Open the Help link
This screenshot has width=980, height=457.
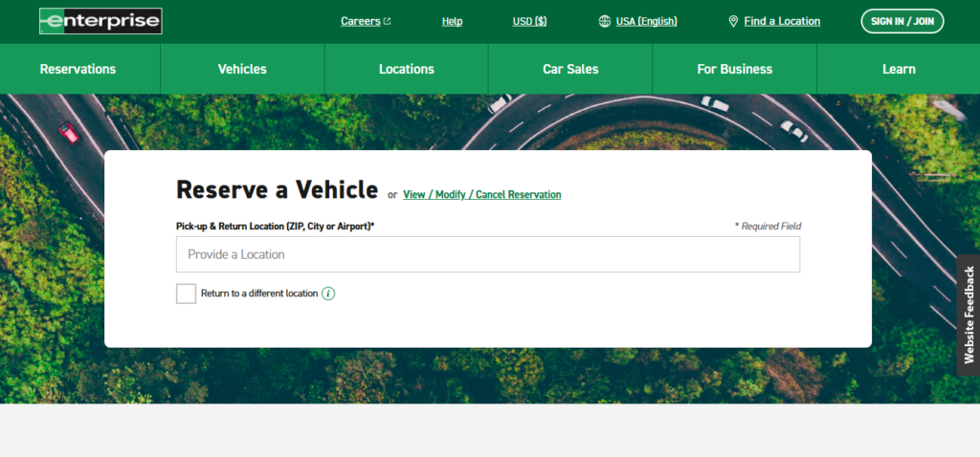(452, 21)
